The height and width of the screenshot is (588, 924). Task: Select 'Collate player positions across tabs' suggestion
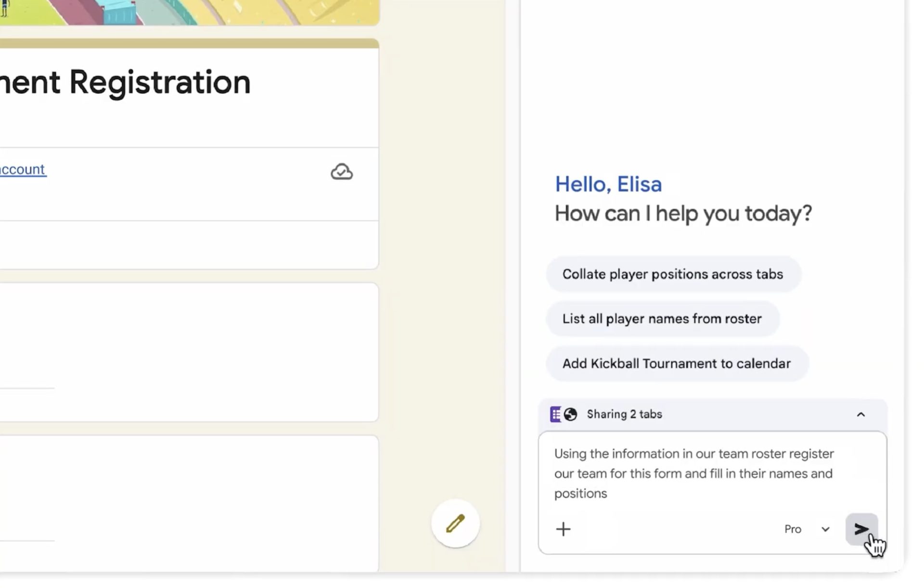coord(672,274)
